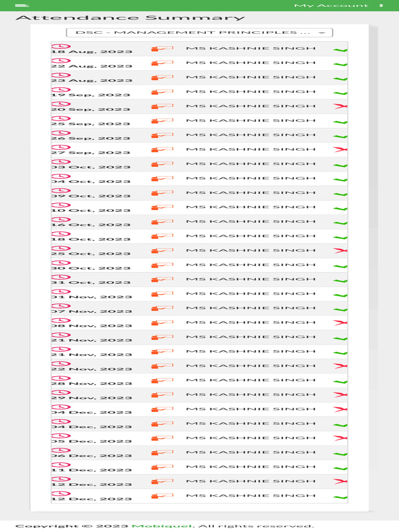Click the clock icon for 28 Nov. 2023
Image resolution: width=399 pixels, height=532 pixels.
(x=60, y=378)
